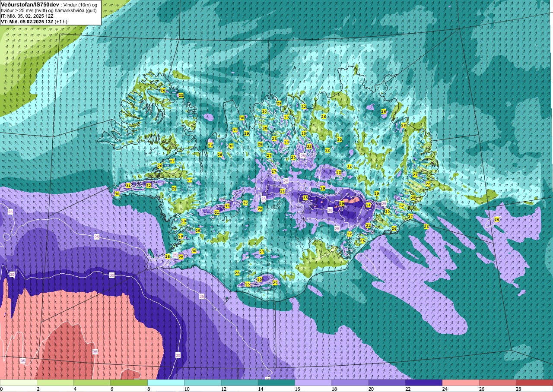Pick the 20–22 m/s violet legend swatch
Screen dimensions: 553x392
tap(387, 383)
